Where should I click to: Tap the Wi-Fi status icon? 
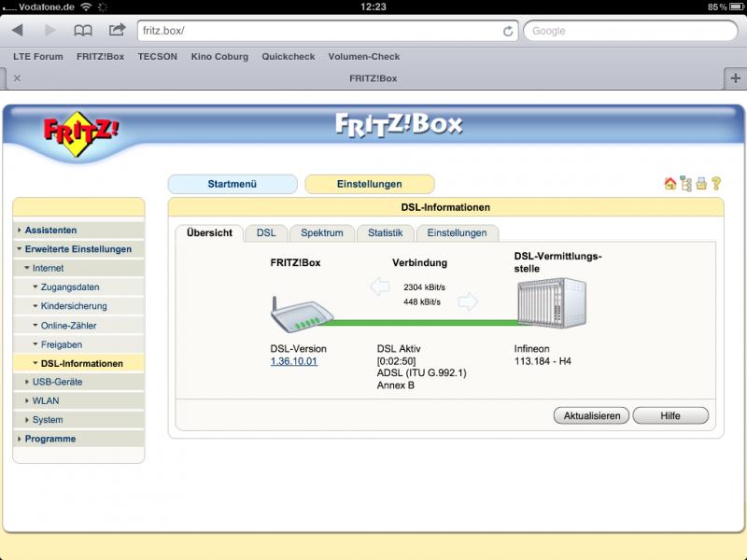[86, 7]
